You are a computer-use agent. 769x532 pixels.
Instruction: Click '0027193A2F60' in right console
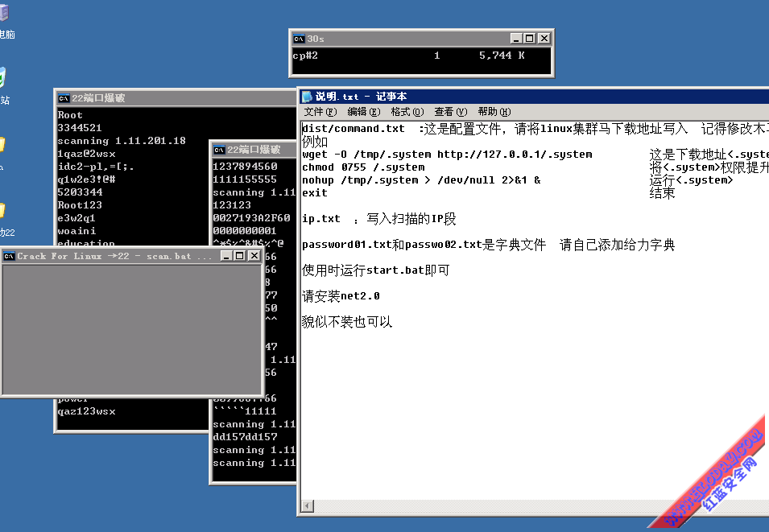point(251,217)
